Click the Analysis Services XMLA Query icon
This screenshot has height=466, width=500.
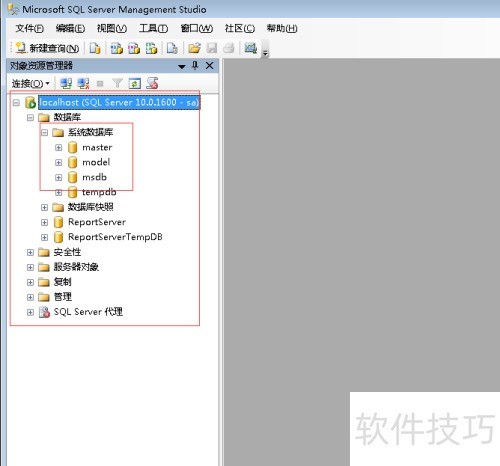coord(151,48)
